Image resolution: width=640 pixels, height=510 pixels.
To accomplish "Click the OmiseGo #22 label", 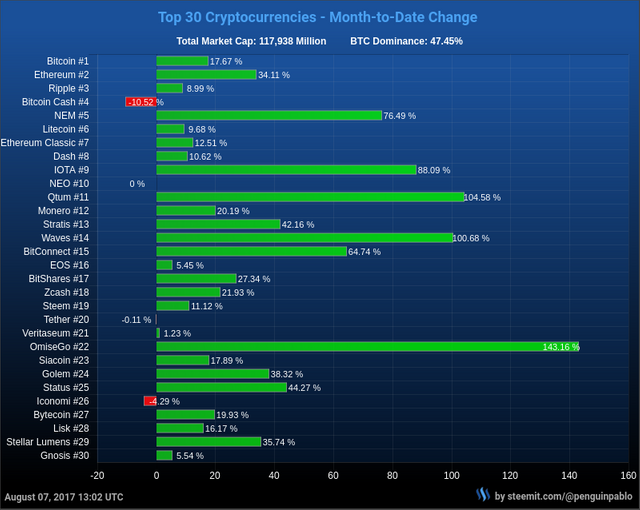I will (x=59, y=347).
